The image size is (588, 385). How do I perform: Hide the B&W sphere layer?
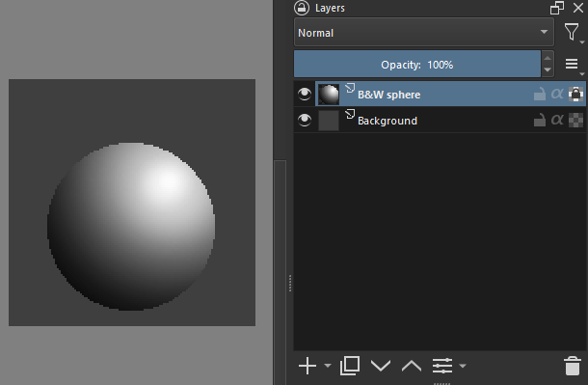pos(305,94)
